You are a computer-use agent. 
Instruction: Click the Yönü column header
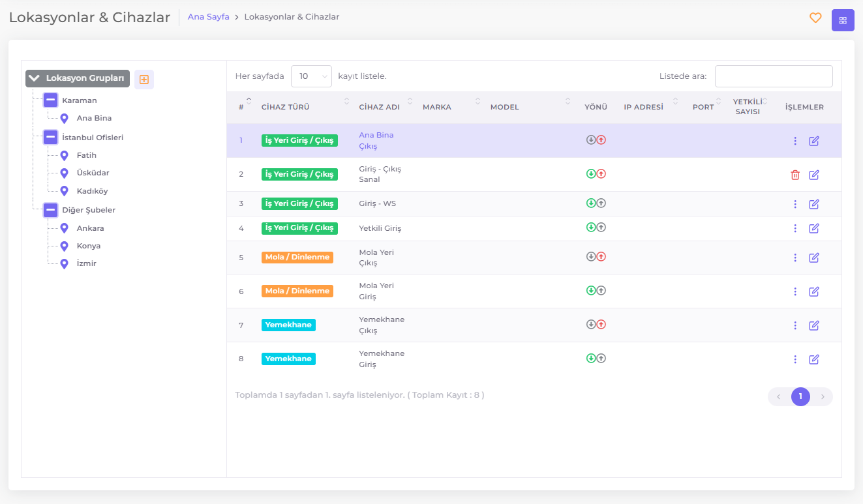[596, 107]
